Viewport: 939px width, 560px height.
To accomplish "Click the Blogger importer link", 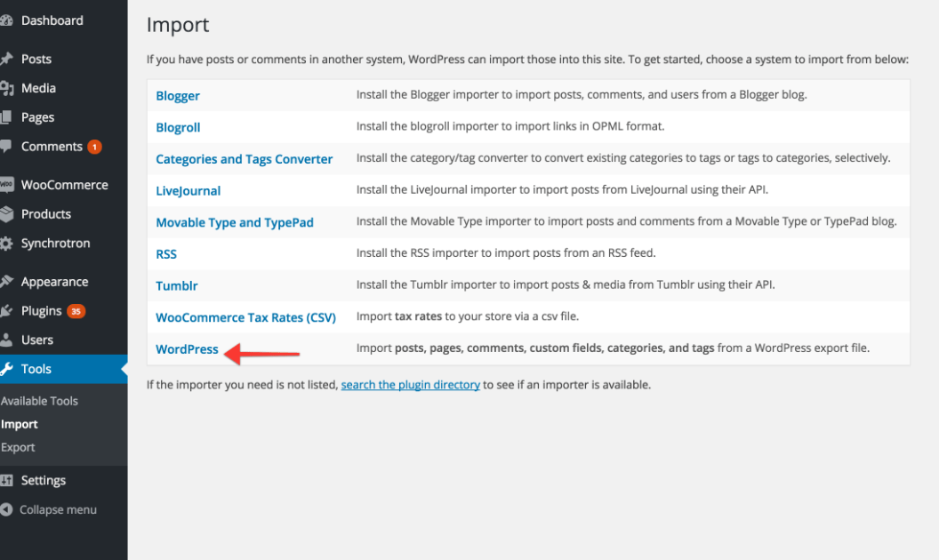I will pyautogui.click(x=178, y=95).
